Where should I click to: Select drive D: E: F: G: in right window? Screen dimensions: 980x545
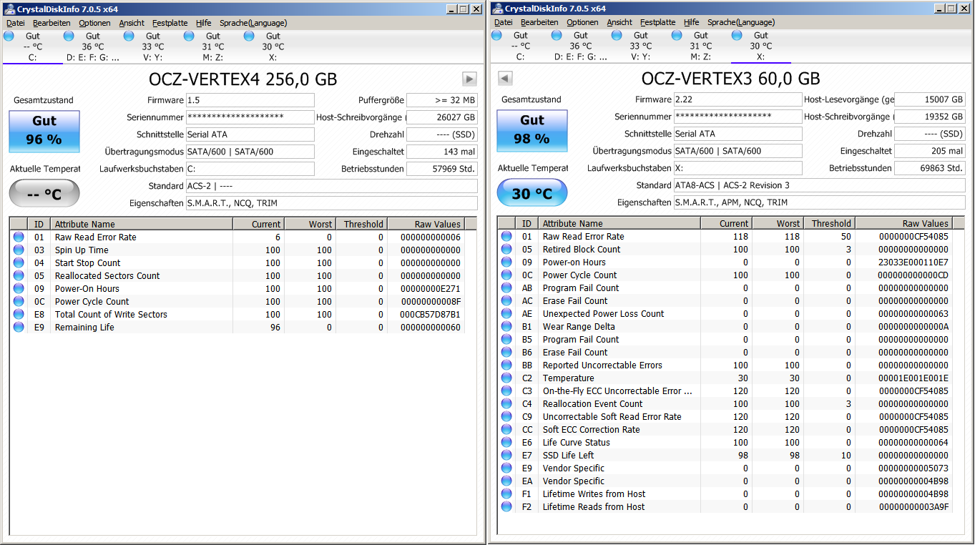pos(581,46)
